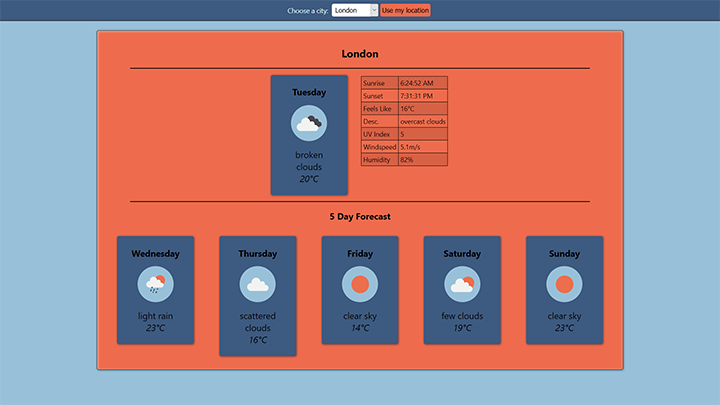Click the overcast clouds description cell
720x405 pixels.
point(422,122)
